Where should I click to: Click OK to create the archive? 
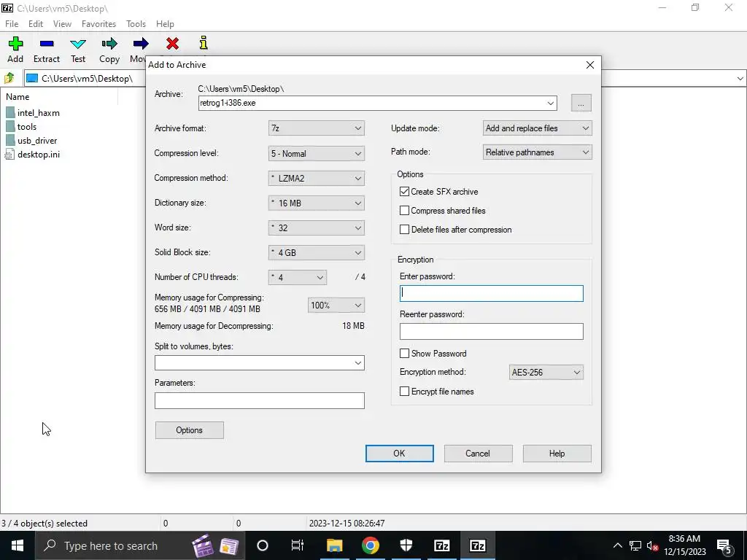399,454
